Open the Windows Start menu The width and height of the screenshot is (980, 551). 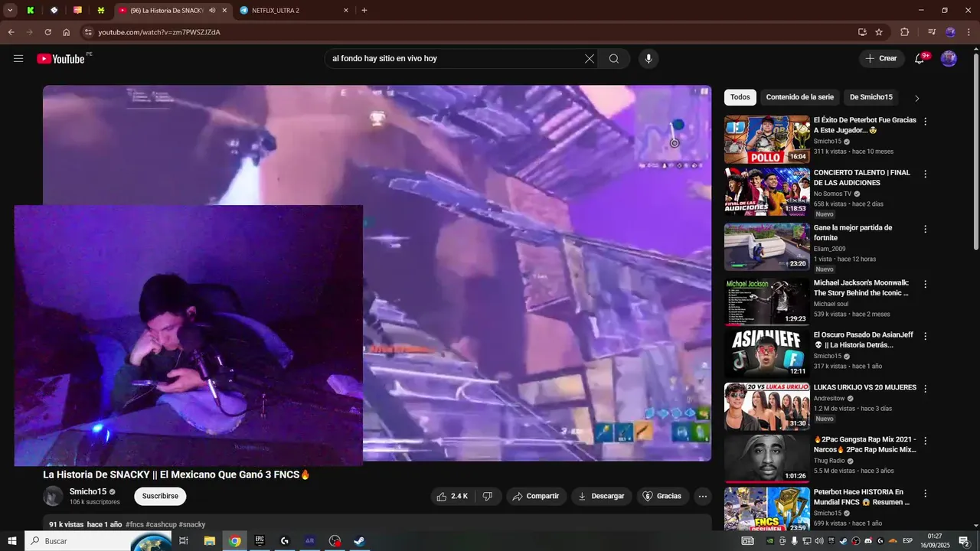click(12, 541)
